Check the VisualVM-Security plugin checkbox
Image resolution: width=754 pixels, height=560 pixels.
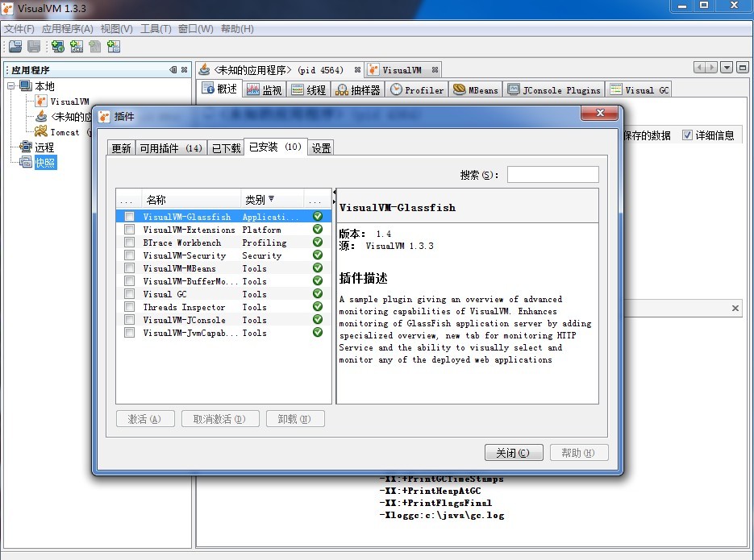coord(129,255)
